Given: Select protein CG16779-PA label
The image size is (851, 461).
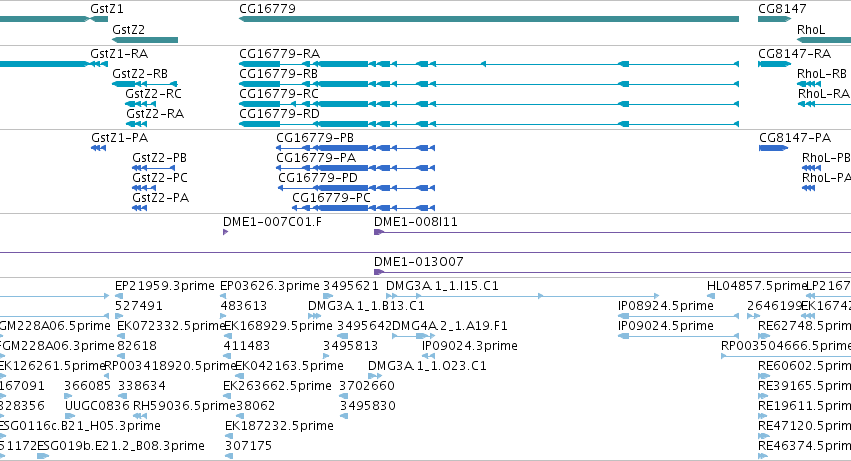Looking at the screenshot, I should (316, 157).
